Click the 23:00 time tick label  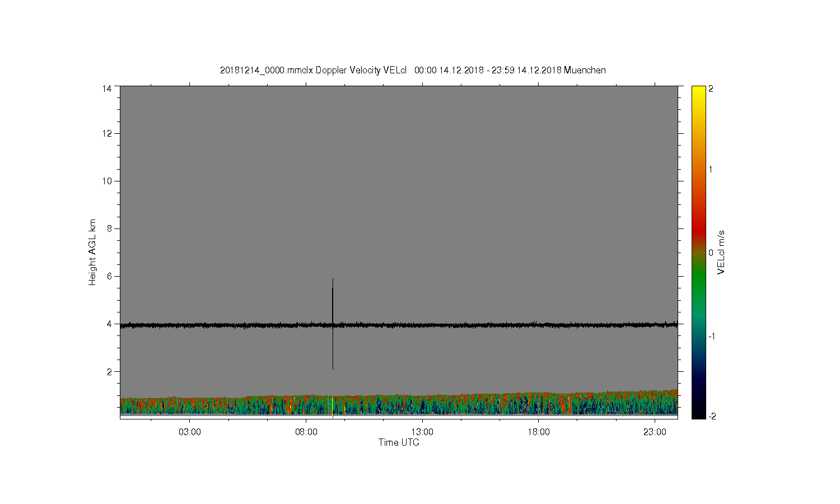coord(655,432)
